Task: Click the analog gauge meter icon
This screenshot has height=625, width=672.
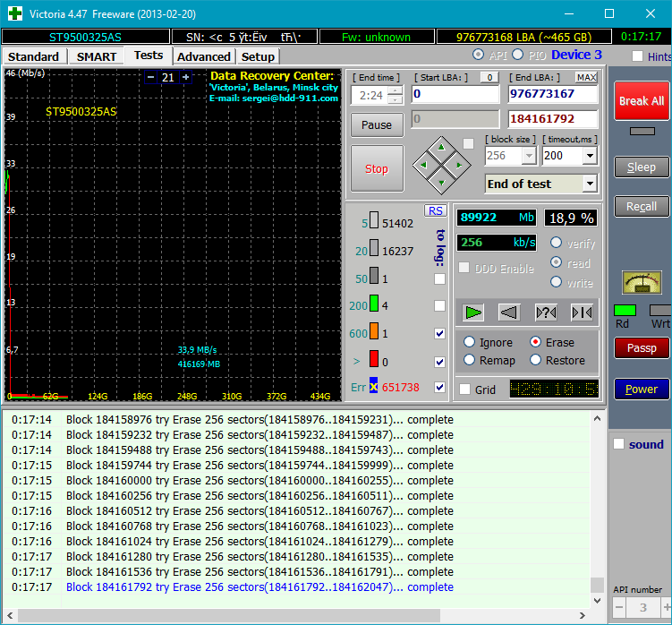Action: [x=642, y=282]
